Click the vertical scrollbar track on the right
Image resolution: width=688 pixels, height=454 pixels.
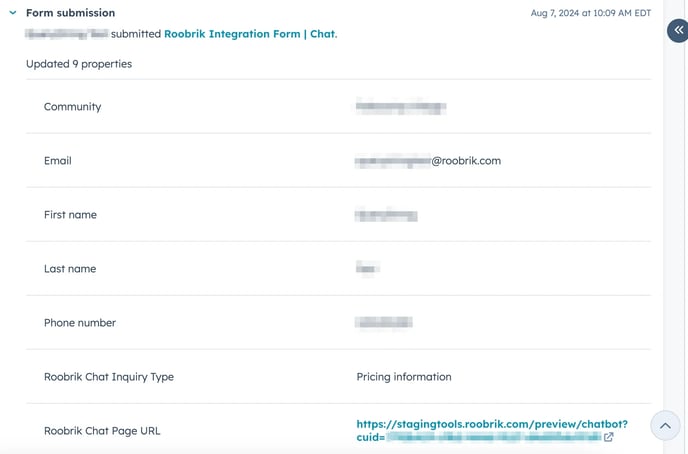tap(675, 227)
